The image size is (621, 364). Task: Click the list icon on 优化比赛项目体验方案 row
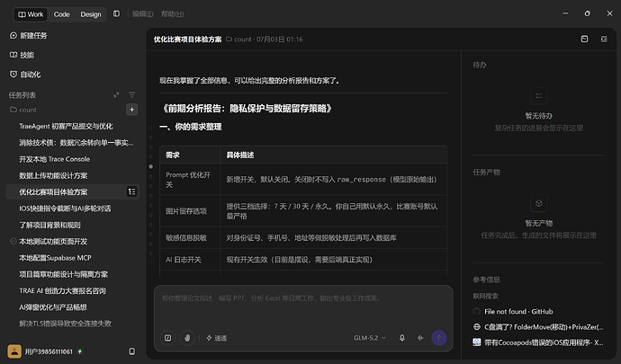click(x=131, y=192)
